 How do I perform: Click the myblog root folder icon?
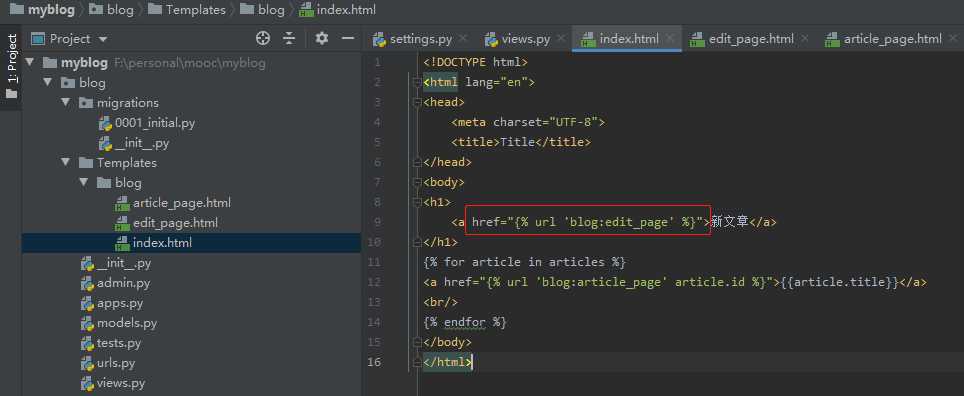click(x=50, y=63)
